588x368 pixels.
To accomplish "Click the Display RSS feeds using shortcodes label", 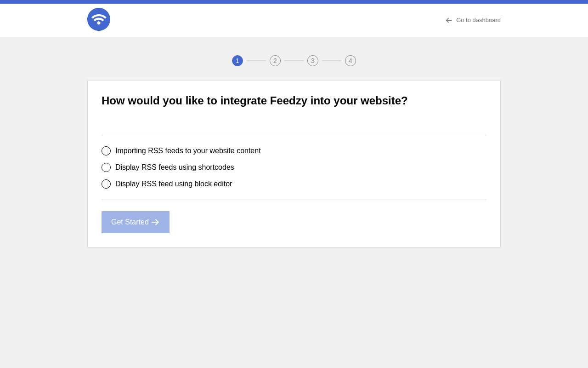I will click(x=175, y=167).
